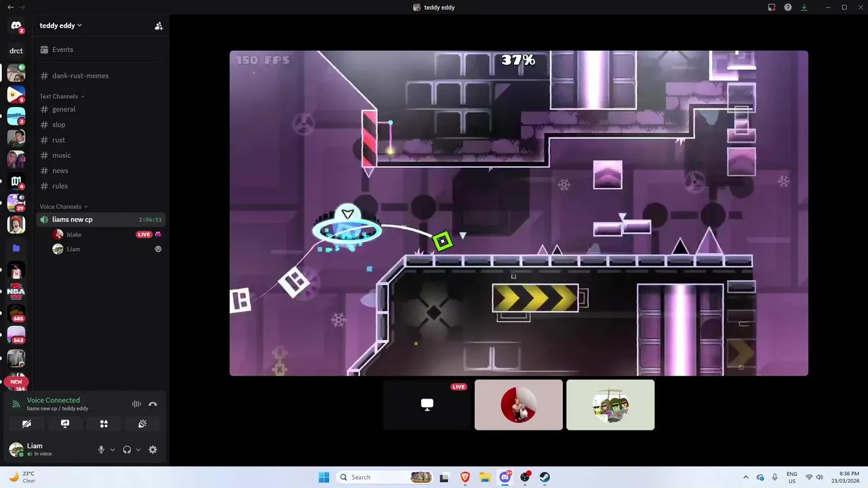The height and width of the screenshot is (488, 868).
Task: Turn on camera in voice panel
Action: pos(26,424)
